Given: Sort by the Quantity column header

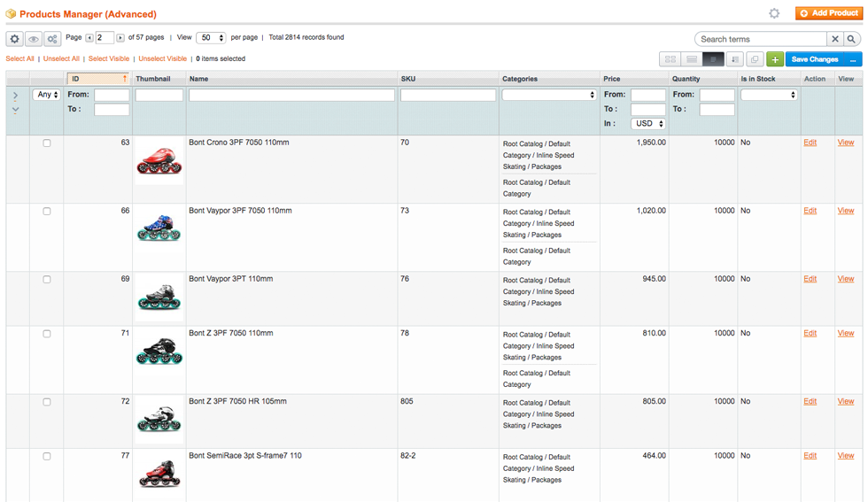Looking at the screenshot, I should 686,79.
